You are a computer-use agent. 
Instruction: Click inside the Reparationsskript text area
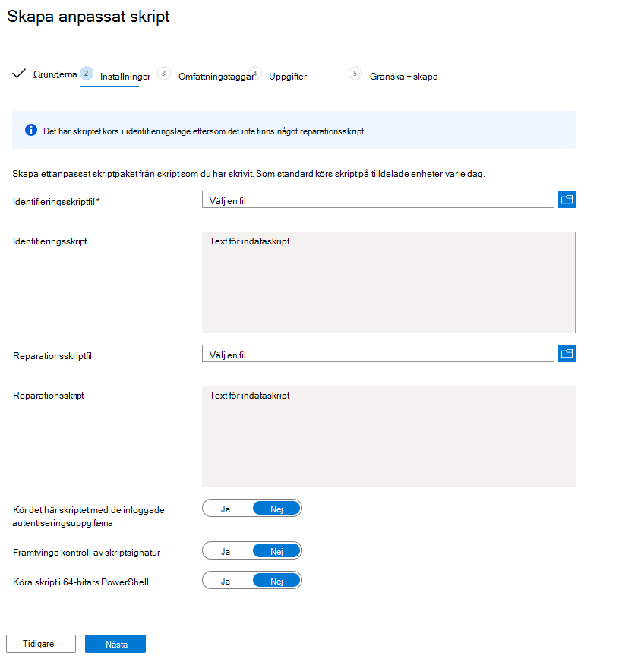(x=389, y=437)
